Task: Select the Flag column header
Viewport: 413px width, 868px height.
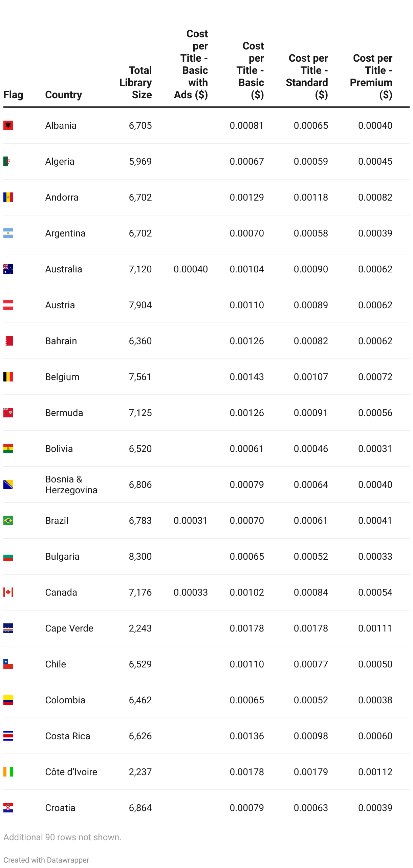Action: click(x=13, y=95)
